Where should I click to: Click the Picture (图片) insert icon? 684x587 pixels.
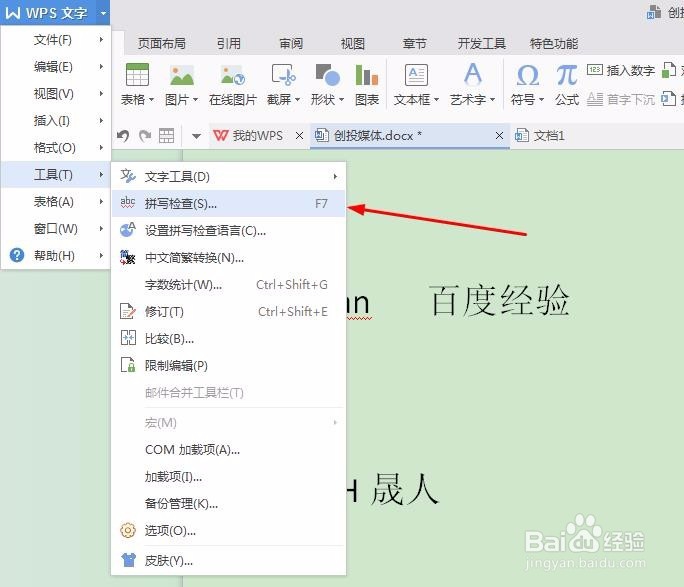[x=182, y=75]
